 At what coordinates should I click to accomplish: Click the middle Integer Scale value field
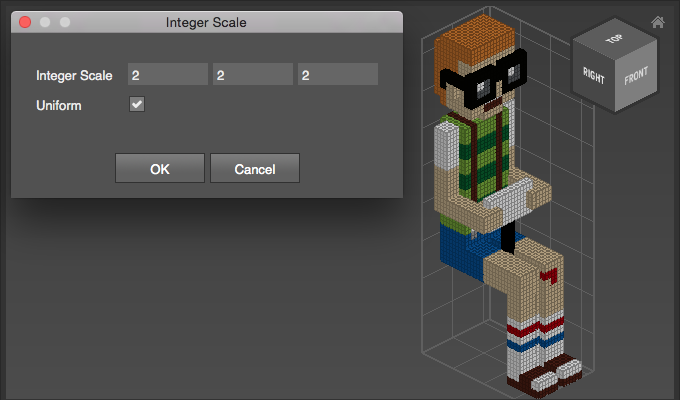(252, 75)
